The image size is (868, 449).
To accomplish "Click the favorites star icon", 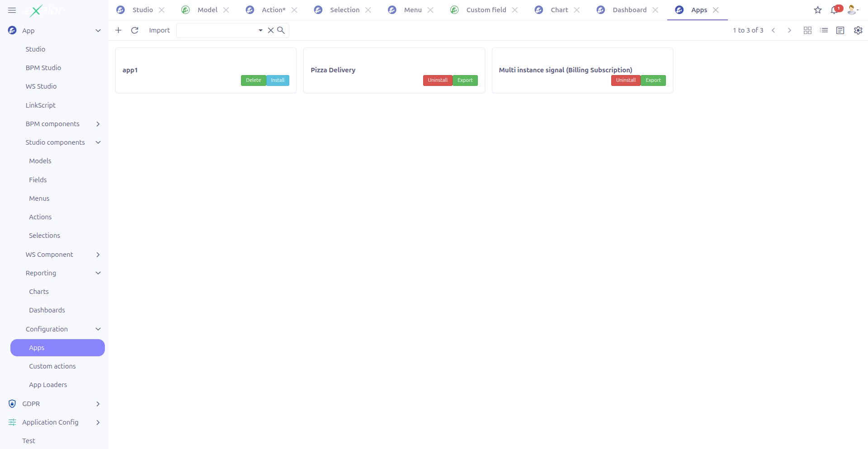I will pyautogui.click(x=818, y=10).
